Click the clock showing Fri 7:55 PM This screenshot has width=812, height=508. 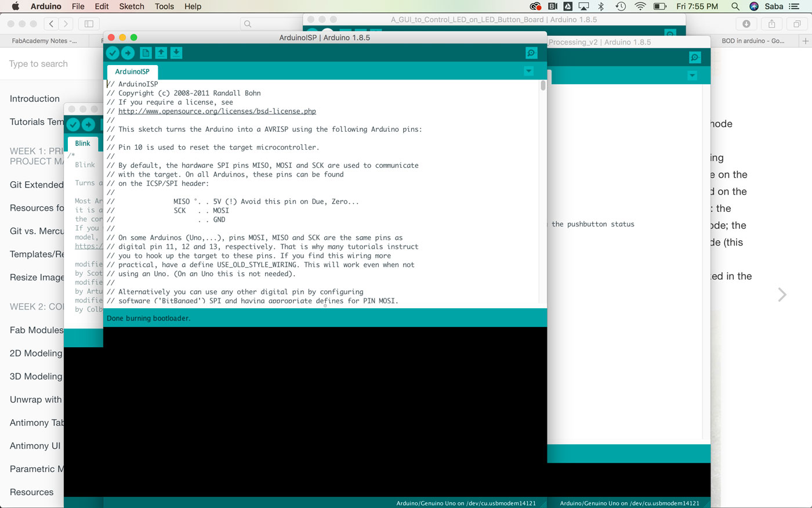(697, 6)
